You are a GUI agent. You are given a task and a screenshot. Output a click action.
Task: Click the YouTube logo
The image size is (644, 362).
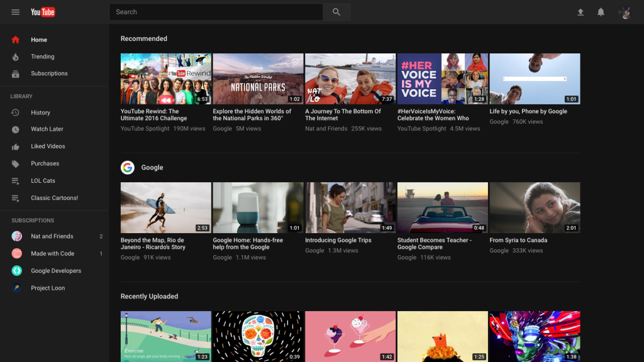point(42,11)
